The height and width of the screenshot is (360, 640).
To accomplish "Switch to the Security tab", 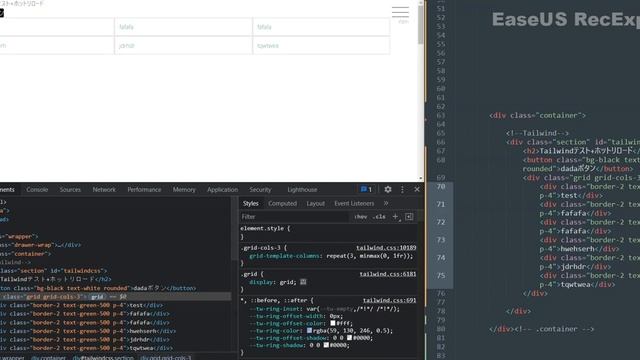I will (260, 189).
